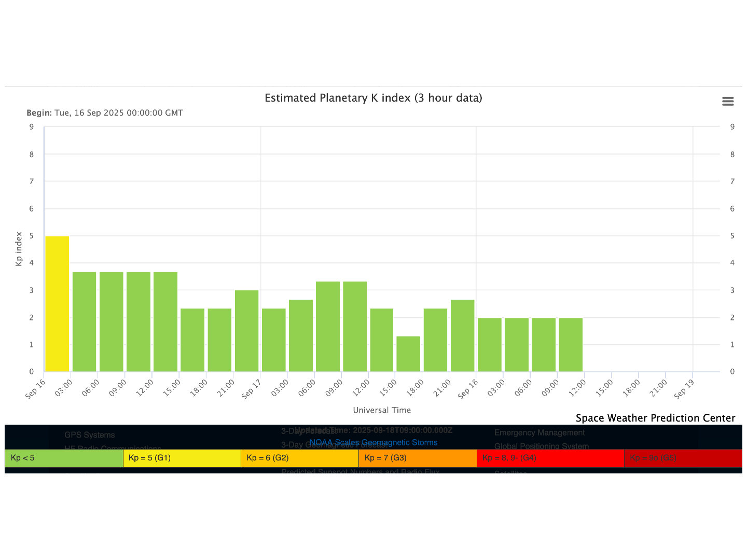Click the Universal Time axis title
The height and width of the screenshot is (560, 747).
click(382, 410)
